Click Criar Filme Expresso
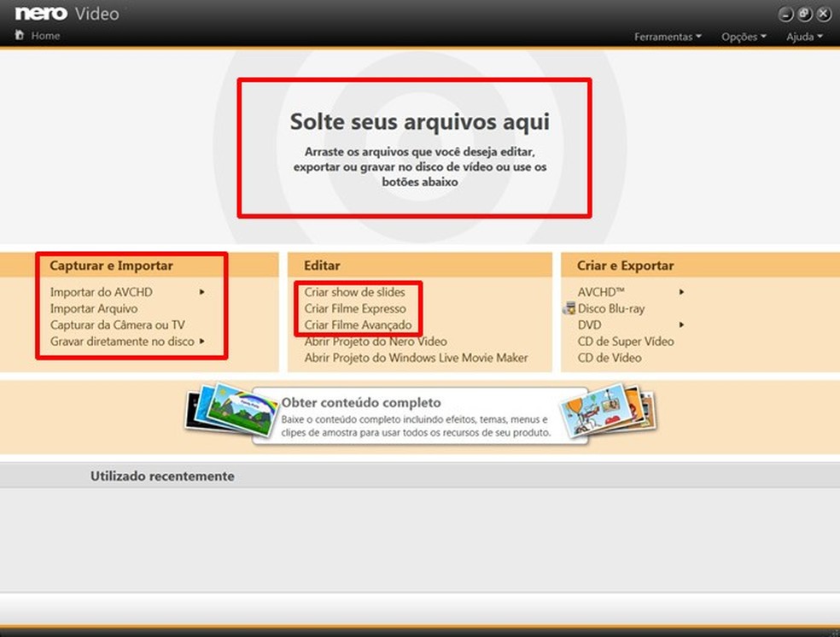This screenshot has height=637, width=840. click(356, 308)
